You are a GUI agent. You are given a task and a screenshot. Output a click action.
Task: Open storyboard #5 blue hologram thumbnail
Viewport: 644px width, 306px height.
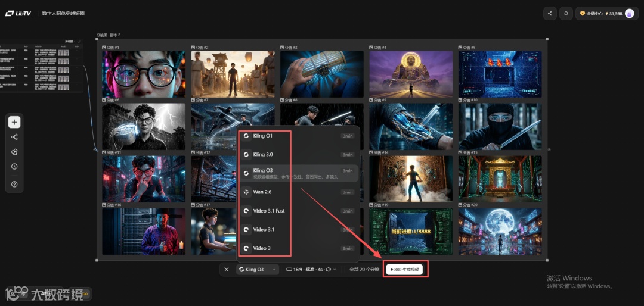pyautogui.click(x=500, y=74)
